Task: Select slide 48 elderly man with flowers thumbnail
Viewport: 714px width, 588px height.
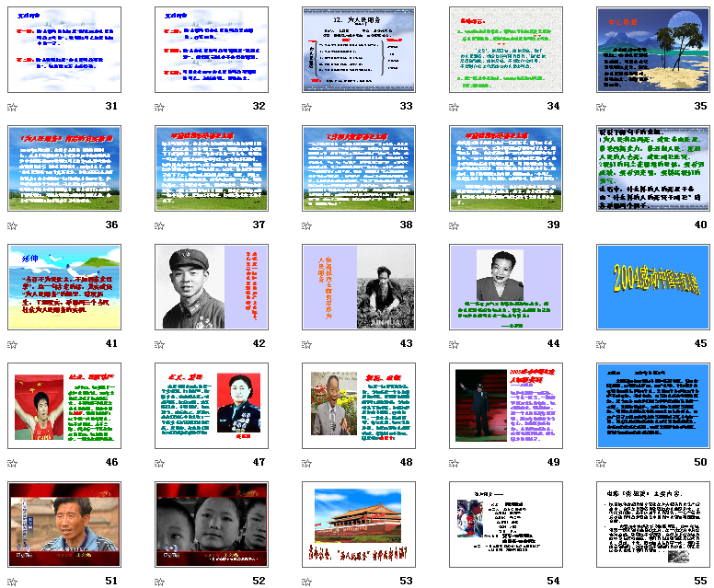Action: pyautogui.click(x=359, y=407)
